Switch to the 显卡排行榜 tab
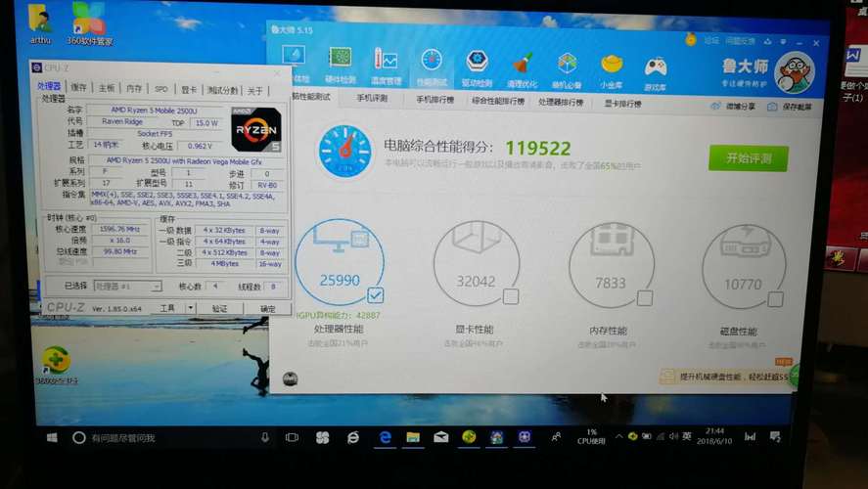The height and width of the screenshot is (489, 868). pos(622,104)
